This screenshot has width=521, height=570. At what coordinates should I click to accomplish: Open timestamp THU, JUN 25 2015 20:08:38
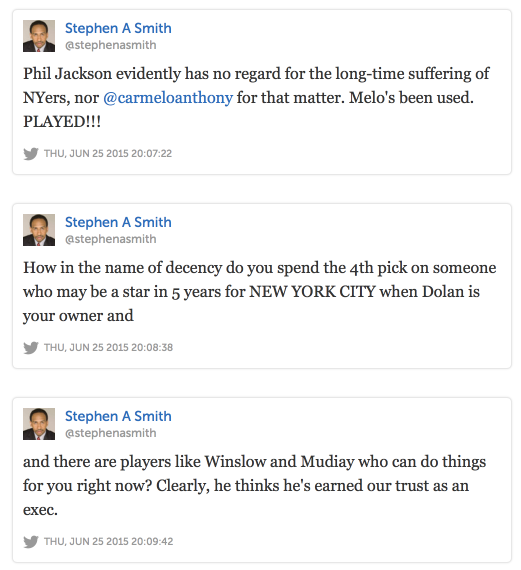pyautogui.click(x=108, y=348)
